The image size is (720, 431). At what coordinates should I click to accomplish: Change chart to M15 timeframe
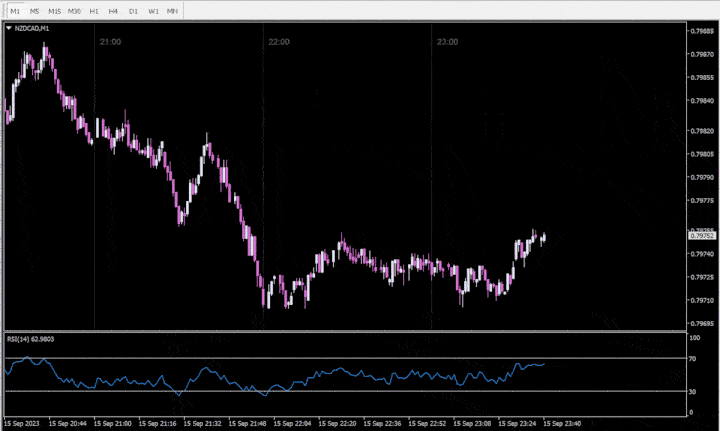click(55, 10)
